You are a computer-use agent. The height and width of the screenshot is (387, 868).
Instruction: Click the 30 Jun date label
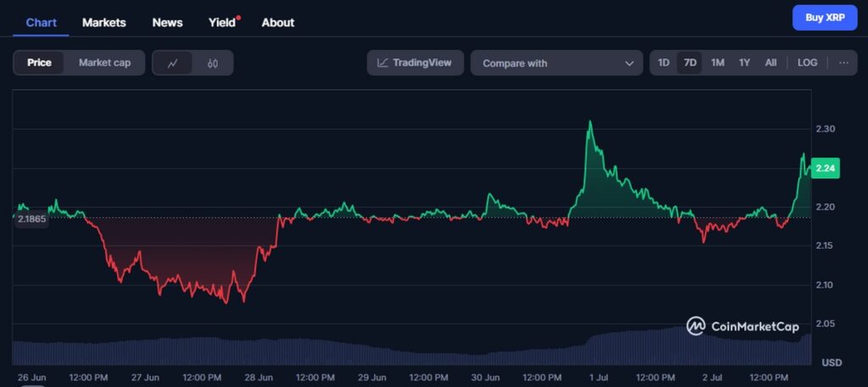[485, 378]
